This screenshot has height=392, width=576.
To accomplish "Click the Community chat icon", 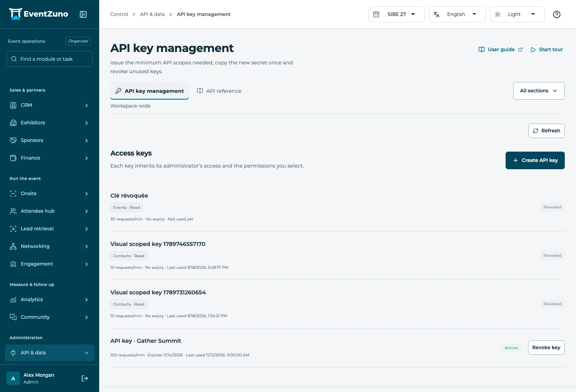I will (13, 317).
